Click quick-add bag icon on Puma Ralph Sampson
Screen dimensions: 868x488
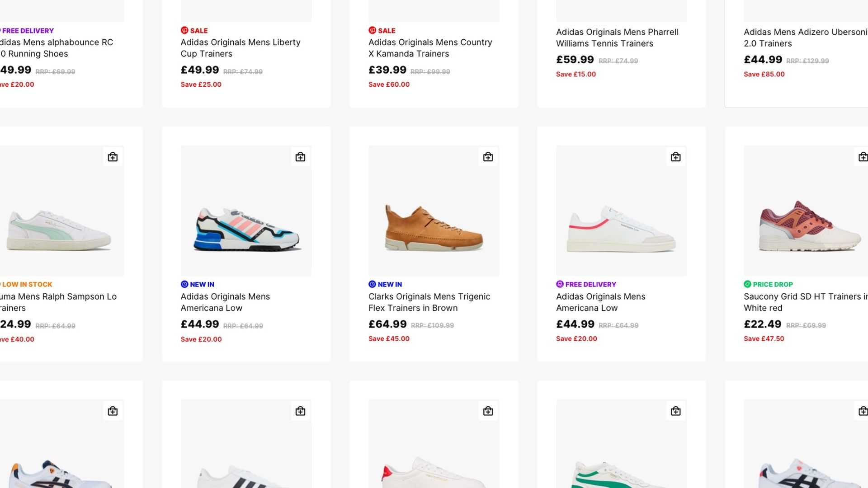pos(113,157)
